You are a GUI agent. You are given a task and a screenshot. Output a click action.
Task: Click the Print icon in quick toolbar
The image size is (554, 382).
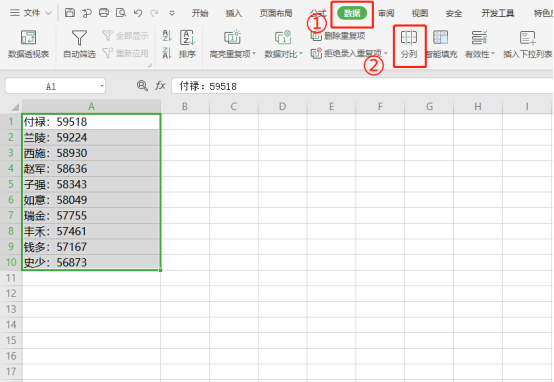point(104,13)
